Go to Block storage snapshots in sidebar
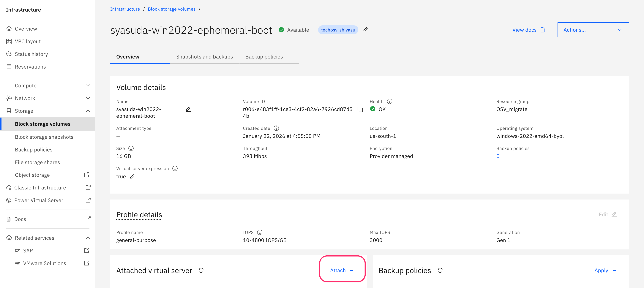Image resolution: width=644 pixels, height=288 pixels. 44,137
